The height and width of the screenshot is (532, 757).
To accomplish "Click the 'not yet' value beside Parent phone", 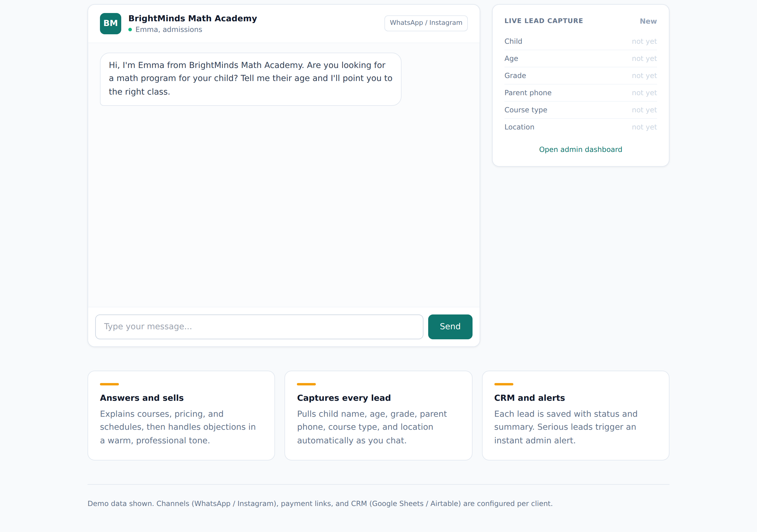I will pos(644,93).
